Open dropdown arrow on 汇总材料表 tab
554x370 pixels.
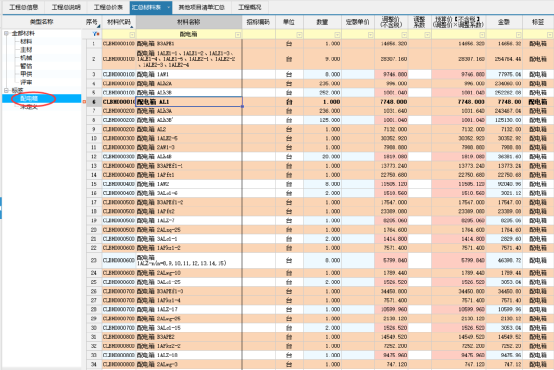click(168, 7)
